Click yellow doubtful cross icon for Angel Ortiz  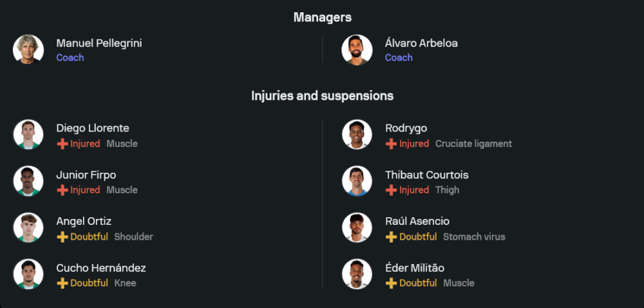[62, 236]
